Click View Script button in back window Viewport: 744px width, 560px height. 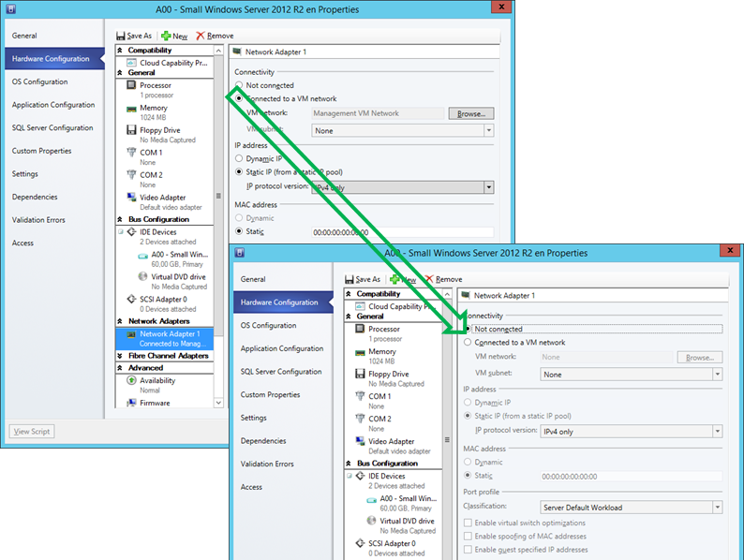click(x=32, y=431)
